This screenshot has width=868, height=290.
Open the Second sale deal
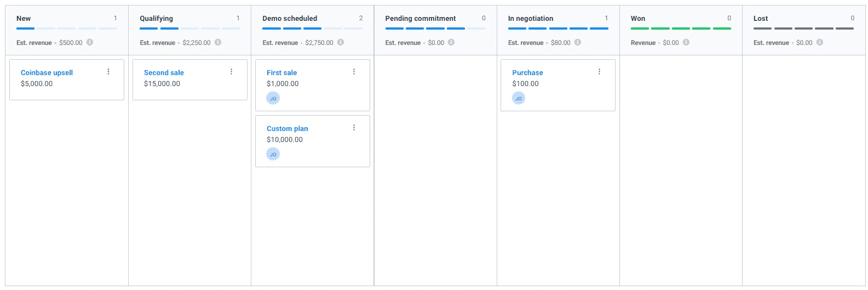164,72
